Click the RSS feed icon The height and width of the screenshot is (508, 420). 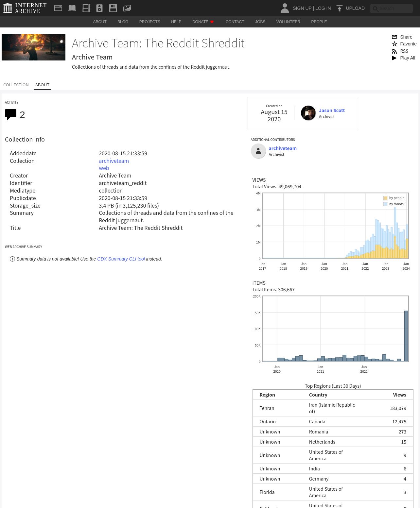[394, 51]
